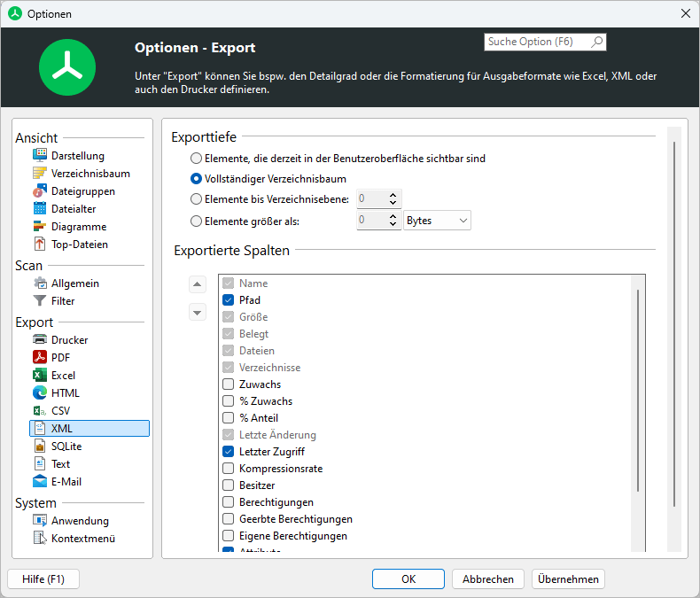Check the Kompressionsrate checkbox

(228, 468)
